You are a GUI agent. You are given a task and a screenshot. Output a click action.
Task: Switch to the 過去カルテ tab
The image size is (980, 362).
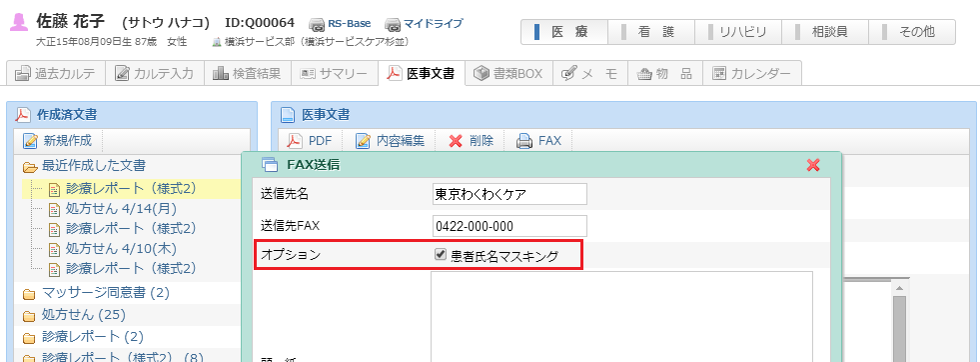[x=55, y=73]
